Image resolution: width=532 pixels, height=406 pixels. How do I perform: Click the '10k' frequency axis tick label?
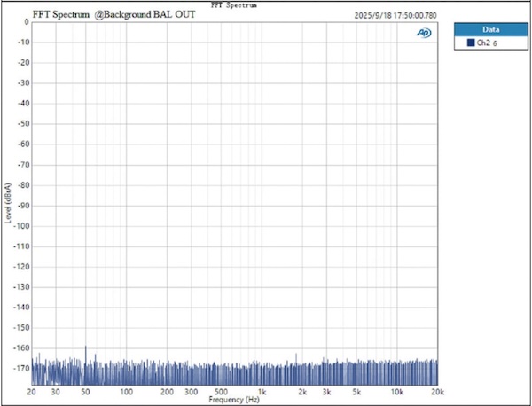pos(397,392)
